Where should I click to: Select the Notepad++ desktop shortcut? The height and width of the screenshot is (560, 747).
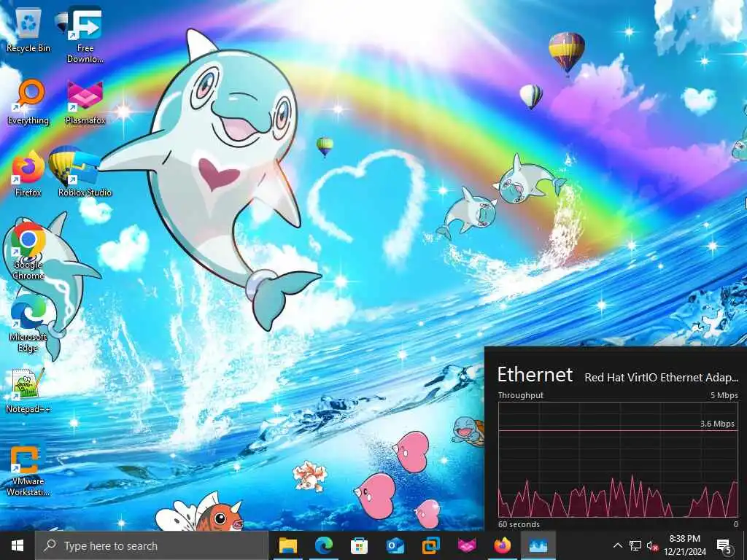[28, 391]
